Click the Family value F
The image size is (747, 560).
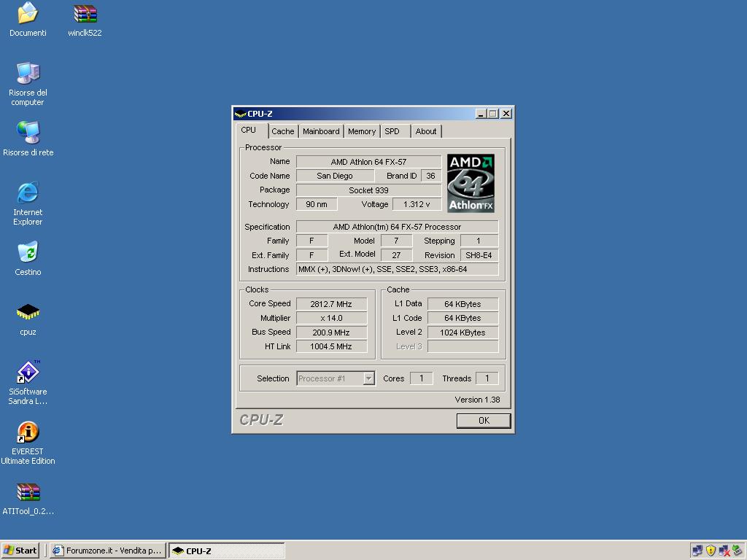pyautogui.click(x=311, y=241)
